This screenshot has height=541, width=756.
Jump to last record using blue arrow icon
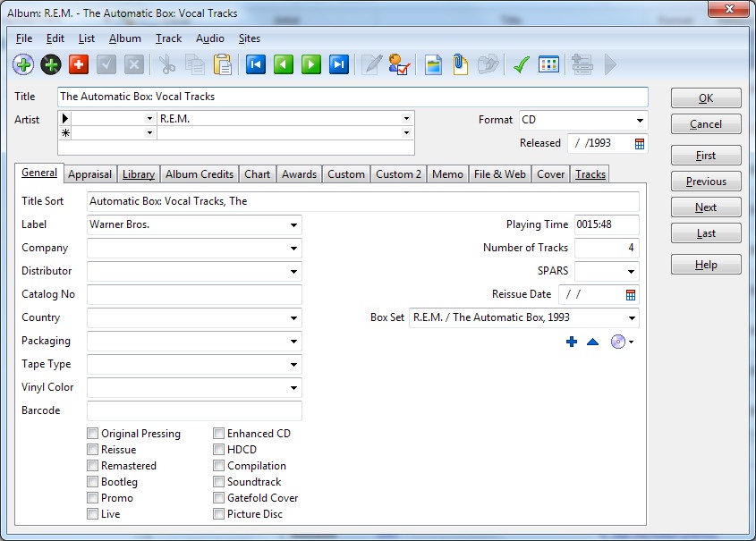[x=339, y=64]
